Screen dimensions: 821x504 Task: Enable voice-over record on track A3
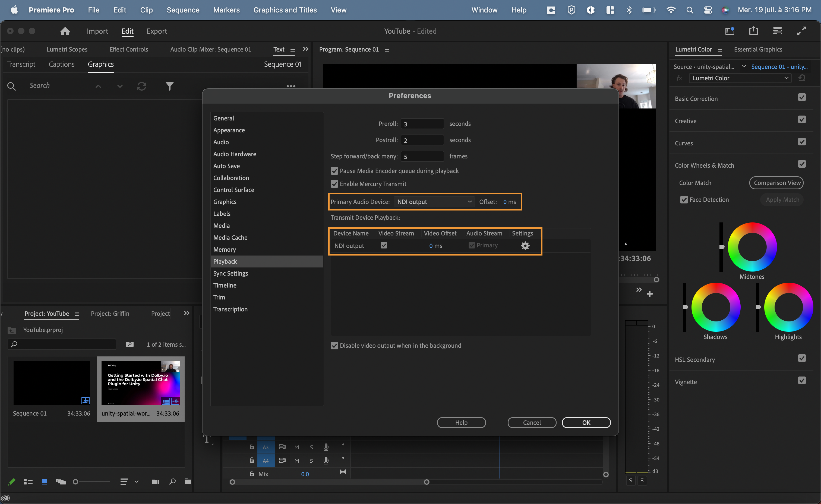pos(326,447)
